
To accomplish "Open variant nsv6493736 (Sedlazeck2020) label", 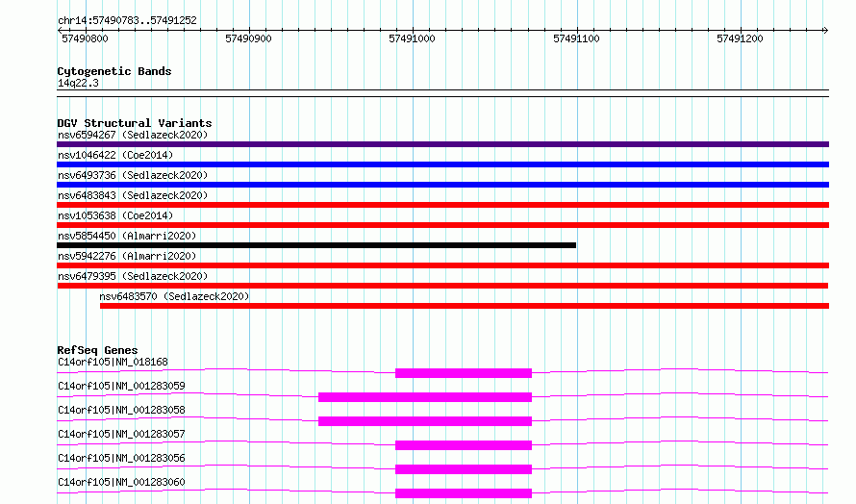I will coord(133,175).
